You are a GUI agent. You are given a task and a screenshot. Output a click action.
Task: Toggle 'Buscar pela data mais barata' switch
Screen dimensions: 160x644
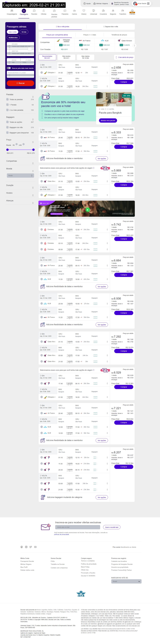click(x=9, y=68)
